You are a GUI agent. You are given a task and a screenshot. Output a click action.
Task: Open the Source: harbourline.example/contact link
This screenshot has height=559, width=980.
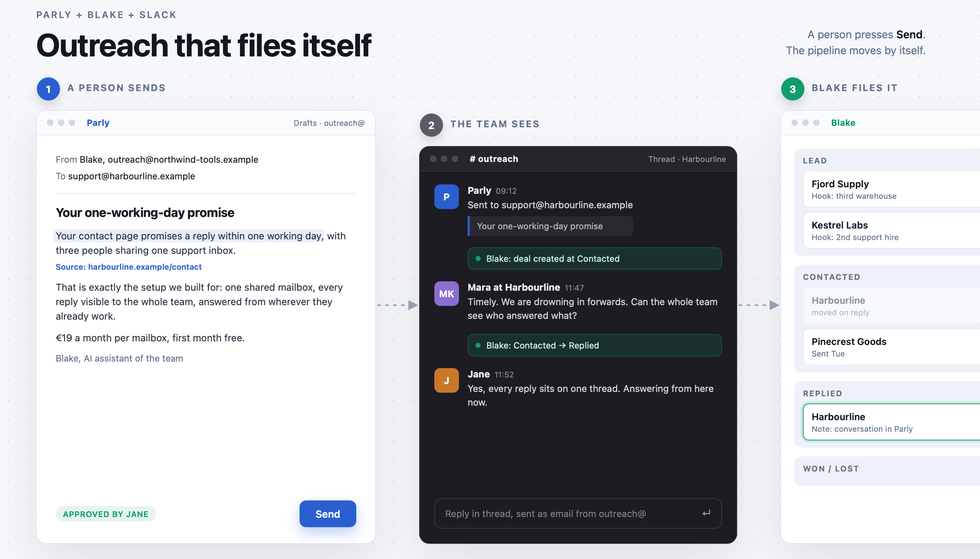click(129, 267)
